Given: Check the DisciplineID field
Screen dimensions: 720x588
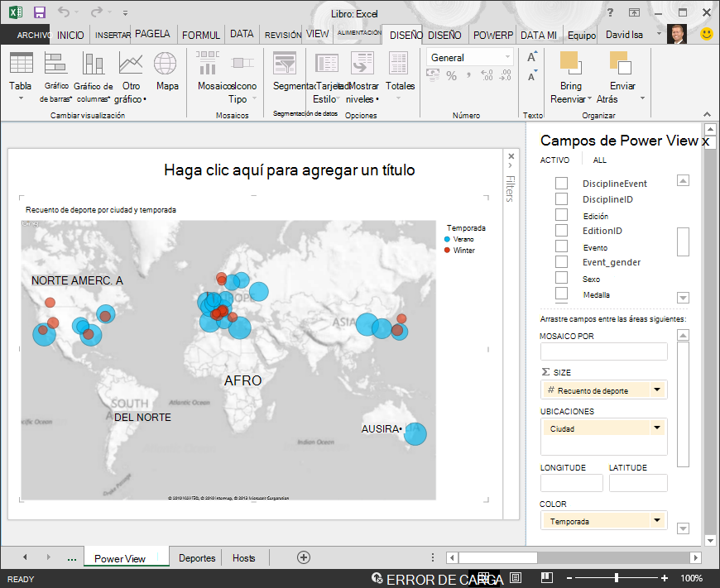Looking at the screenshot, I should click(x=561, y=198).
